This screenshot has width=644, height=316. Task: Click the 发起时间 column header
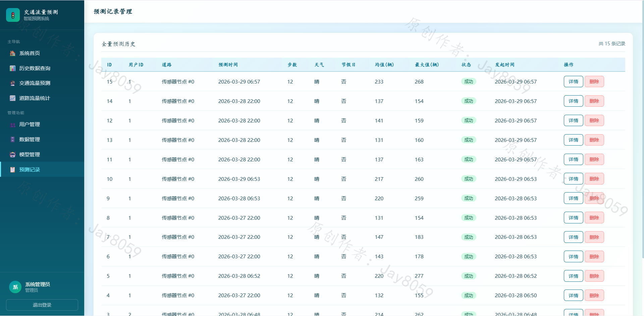504,65
